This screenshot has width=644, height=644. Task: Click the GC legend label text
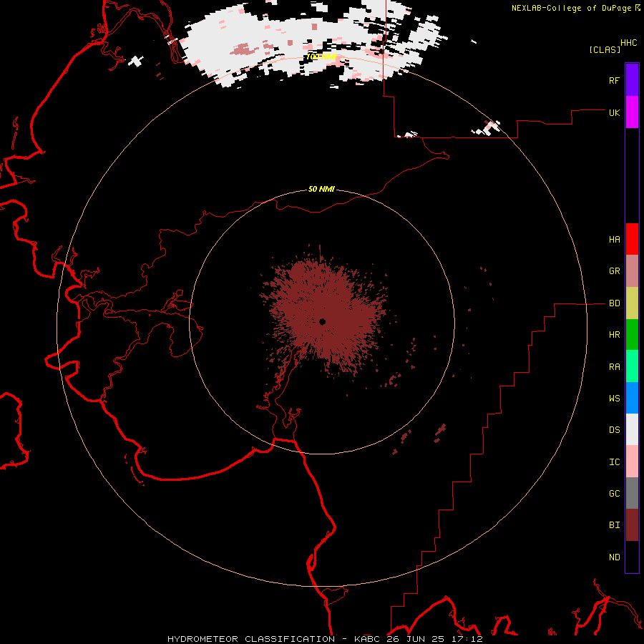615,493
